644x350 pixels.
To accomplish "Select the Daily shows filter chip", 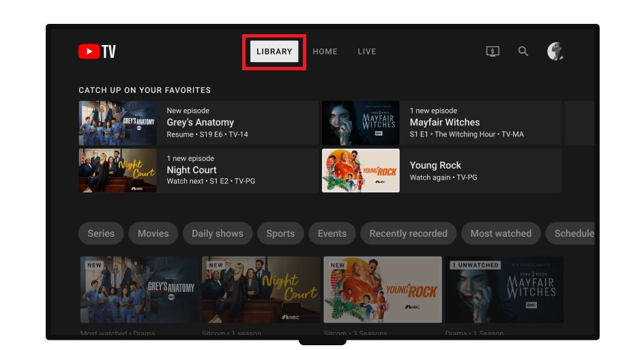I will (218, 233).
